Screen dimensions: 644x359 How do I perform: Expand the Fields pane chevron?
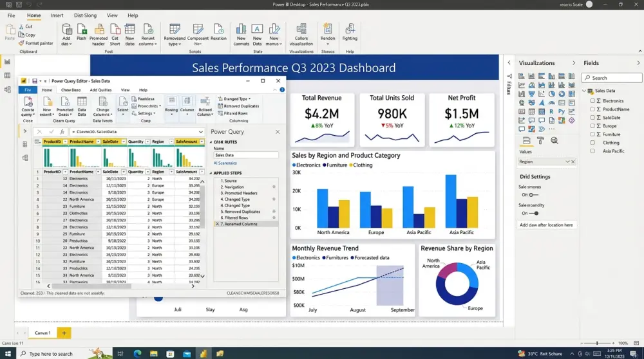[x=638, y=63]
